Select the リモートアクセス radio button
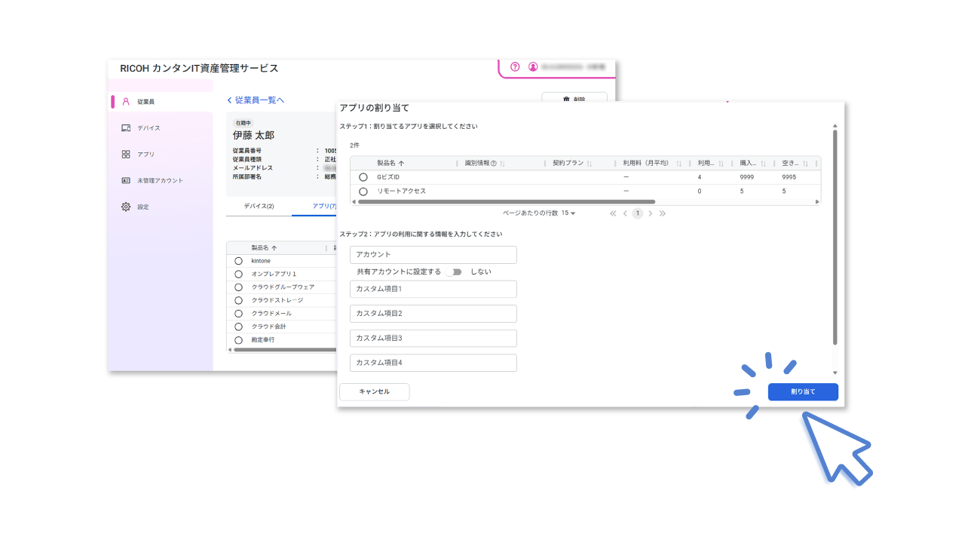 364,192
